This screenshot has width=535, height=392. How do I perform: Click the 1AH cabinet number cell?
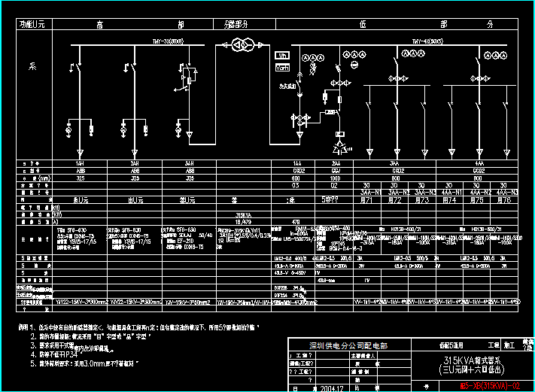[x=80, y=164]
